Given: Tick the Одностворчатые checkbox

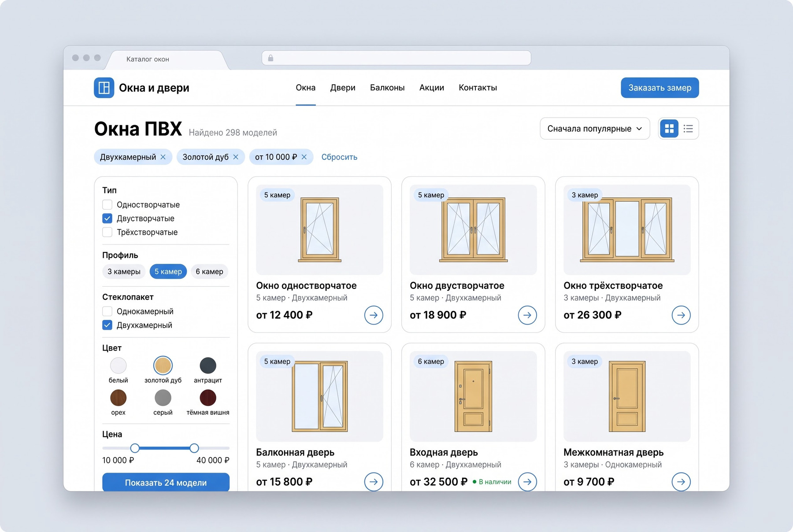Looking at the screenshot, I should point(107,205).
